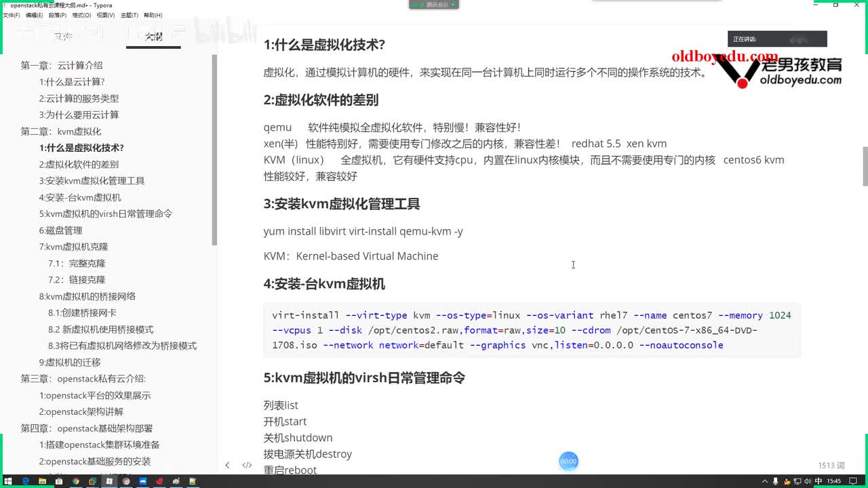Screen dimensions: 868x488
Task: Open outline item 1:搭建openstack集群环境准备
Action: [x=99, y=445]
